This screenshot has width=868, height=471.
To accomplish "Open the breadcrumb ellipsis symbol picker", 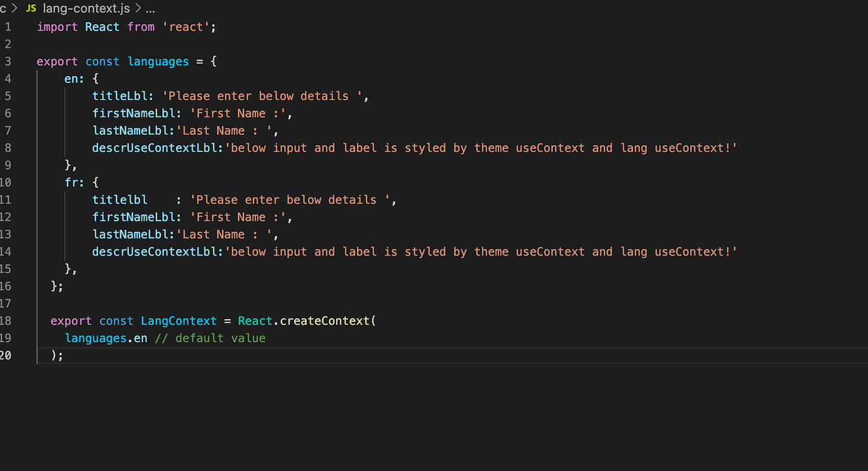I will tap(150, 9).
